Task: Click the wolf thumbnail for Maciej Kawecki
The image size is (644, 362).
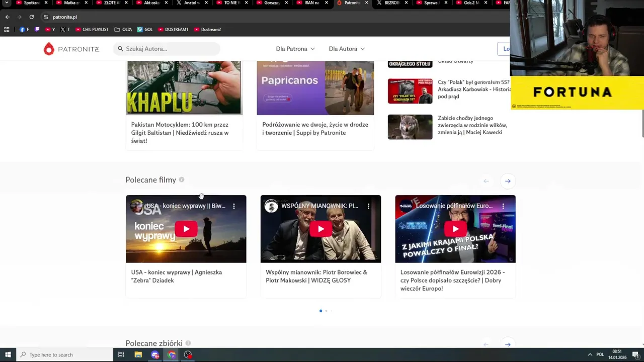Action: tap(410, 127)
